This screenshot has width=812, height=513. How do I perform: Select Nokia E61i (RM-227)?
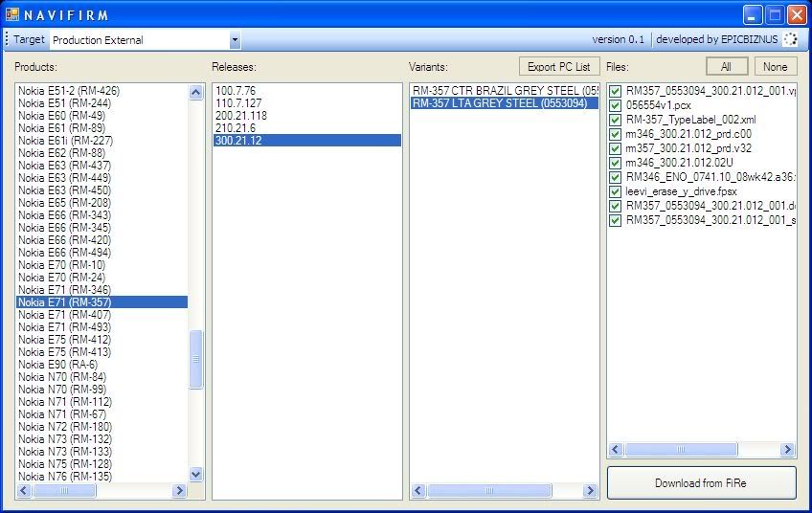point(102,141)
